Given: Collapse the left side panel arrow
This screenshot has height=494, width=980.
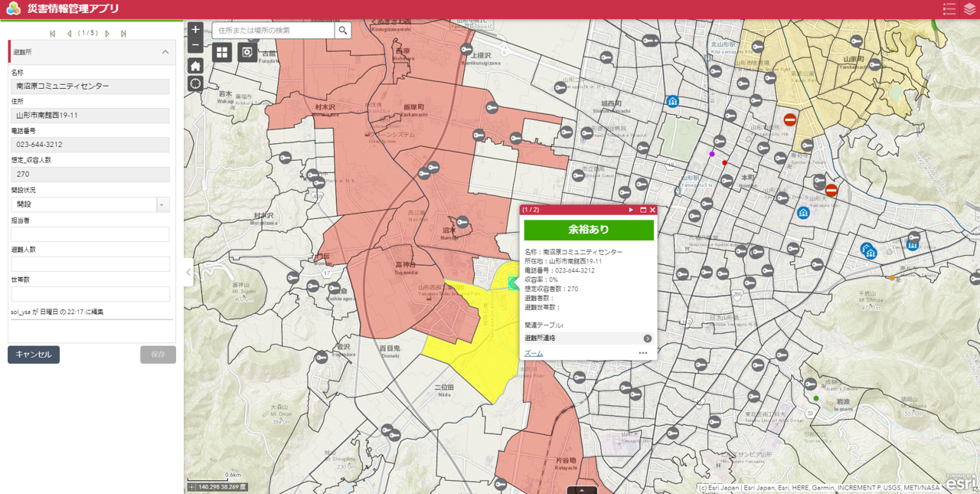Looking at the screenshot, I should [x=188, y=272].
